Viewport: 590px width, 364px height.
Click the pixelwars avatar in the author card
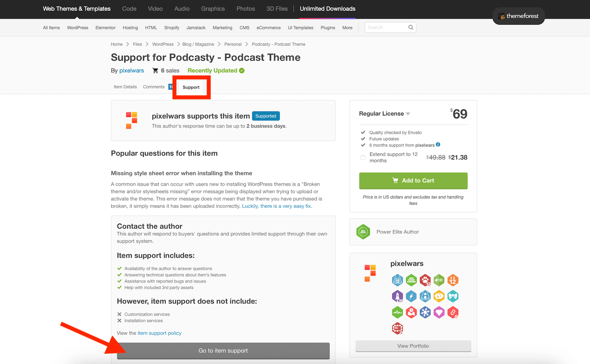[370, 273]
